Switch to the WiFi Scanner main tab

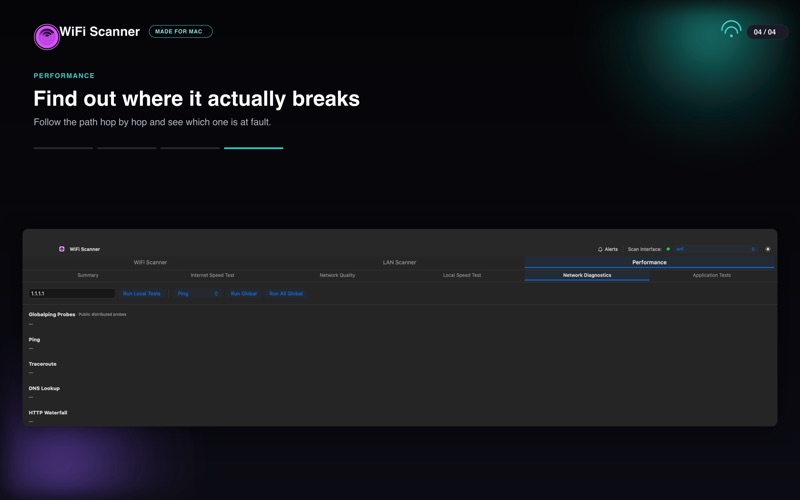coord(150,262)
